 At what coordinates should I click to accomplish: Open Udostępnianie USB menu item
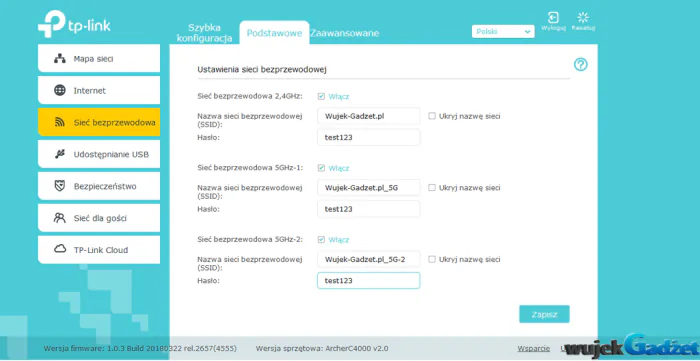point(99,154)
